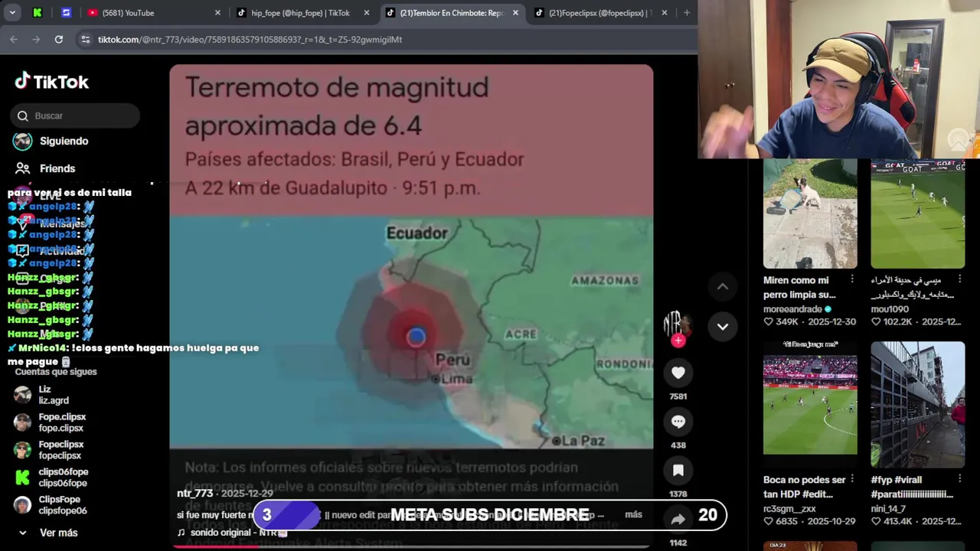Go to the next video arrow
The image size is (980, 551).
pos(722,327)
